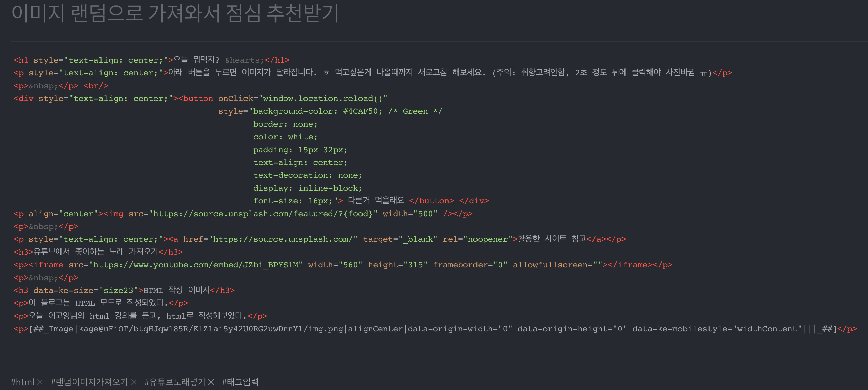Remove the #랜덤이미지가져오기 tag
Image resolution: width=868 pixels, height=390 pixels.
coord(134,382)
